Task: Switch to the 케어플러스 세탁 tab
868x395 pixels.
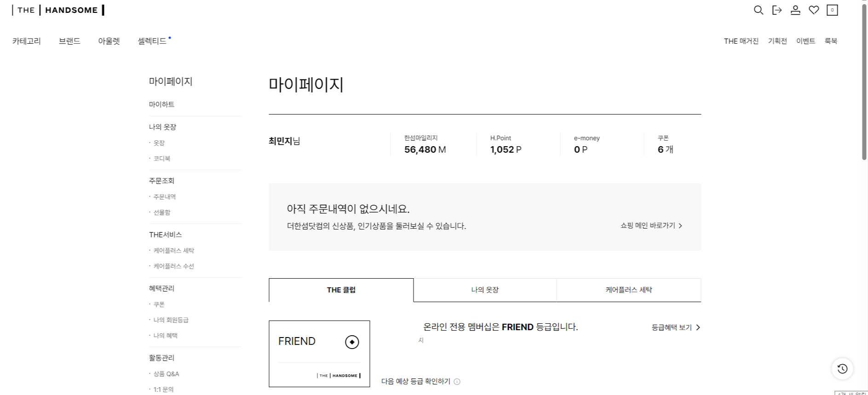Action: [x=628, y=290]
